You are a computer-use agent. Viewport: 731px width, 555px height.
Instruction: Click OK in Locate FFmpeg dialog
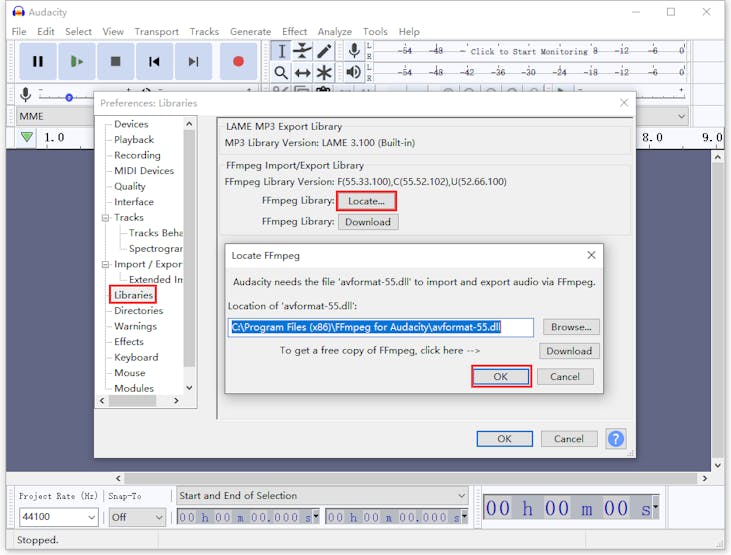[x=501, y=376]
